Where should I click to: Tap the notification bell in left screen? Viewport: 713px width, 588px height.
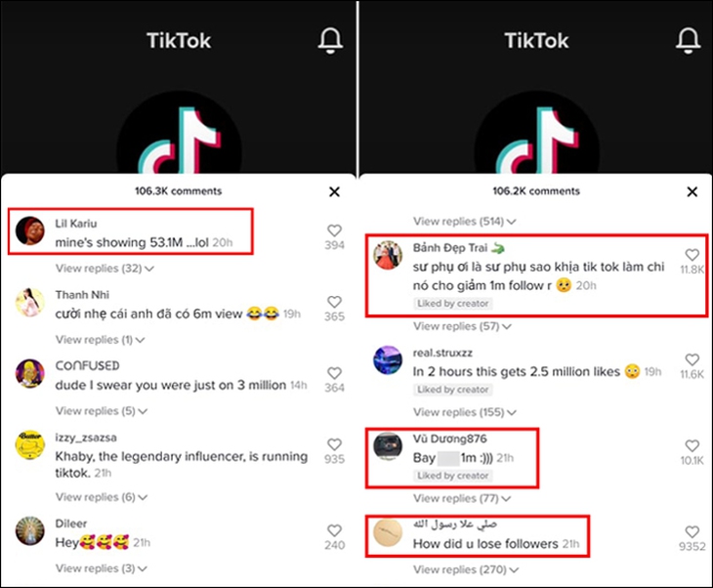(x=330, y=41)
